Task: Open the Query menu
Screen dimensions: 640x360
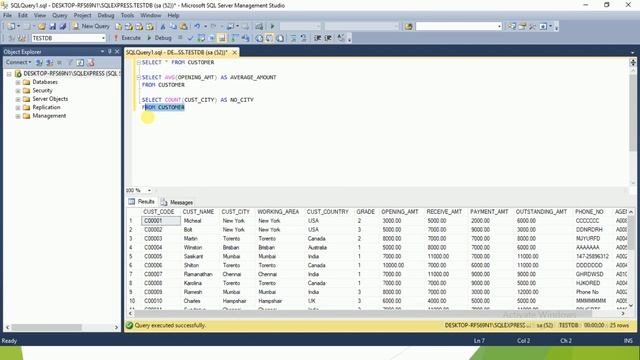Action: click(x=59, y=15)
